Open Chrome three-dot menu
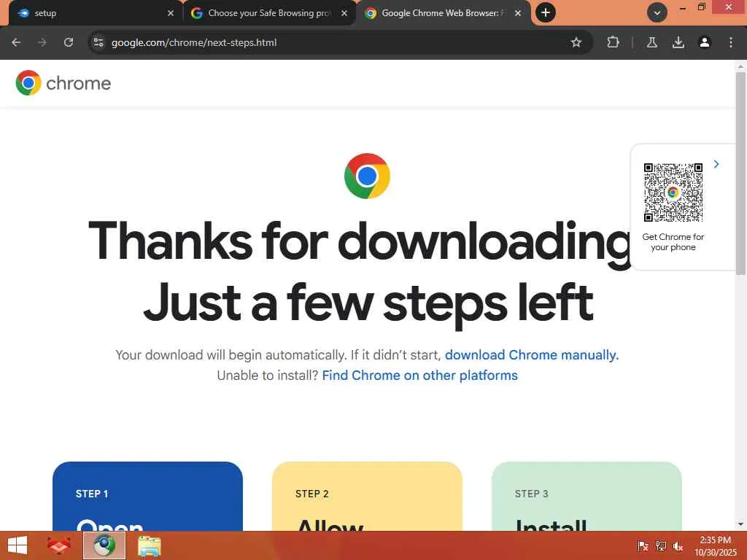747x560 pixels. click(731, 42)
